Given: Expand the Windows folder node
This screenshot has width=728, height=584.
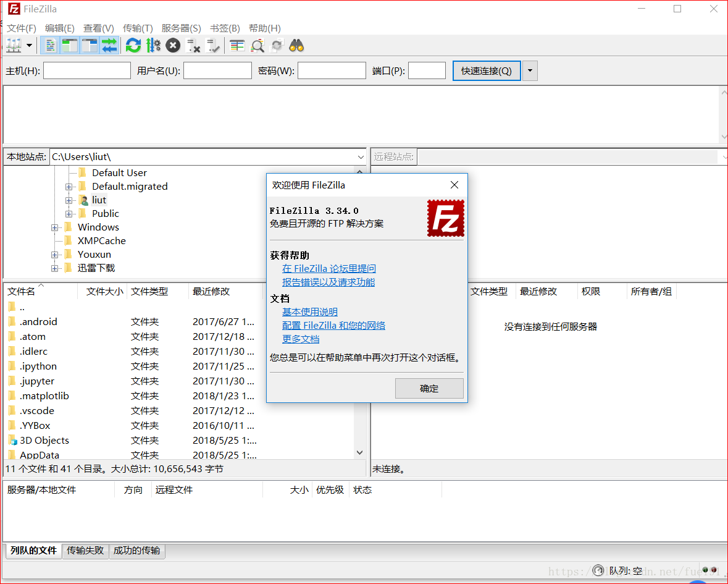Looking at the screenshot, I should [55, 227].
